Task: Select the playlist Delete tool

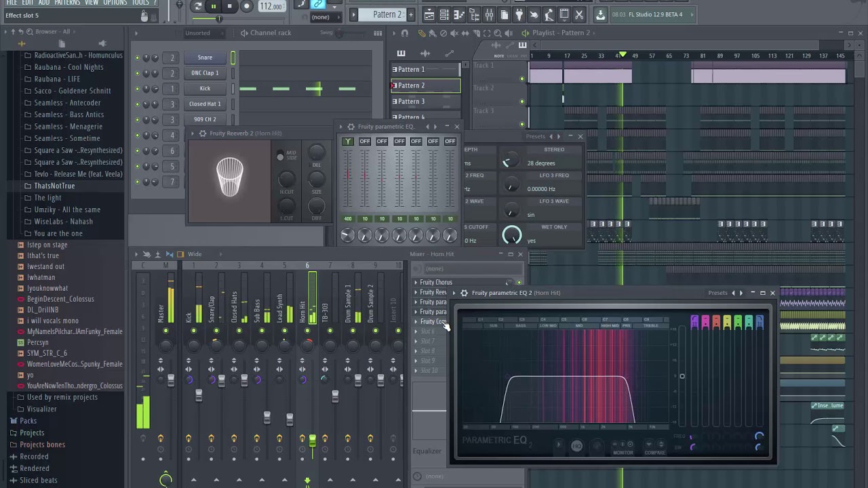Action: (x=443, y=33)
